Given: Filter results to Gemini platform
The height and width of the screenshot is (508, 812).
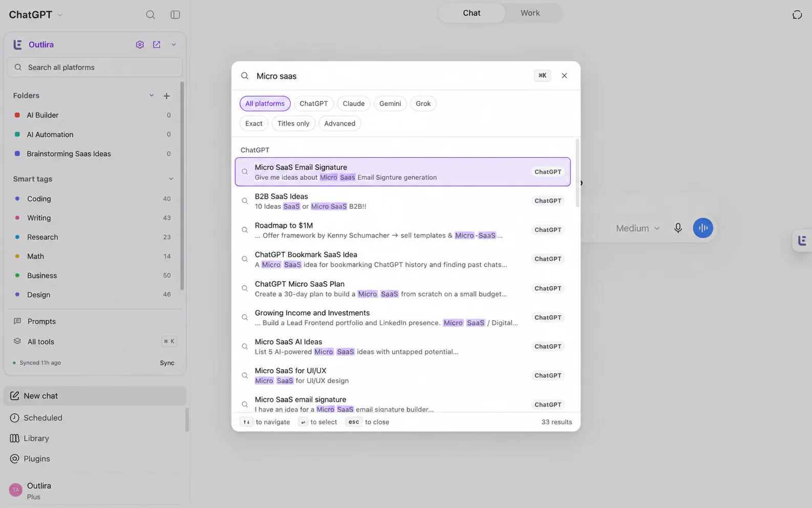Looking at the screenshot, I should 390,103.
